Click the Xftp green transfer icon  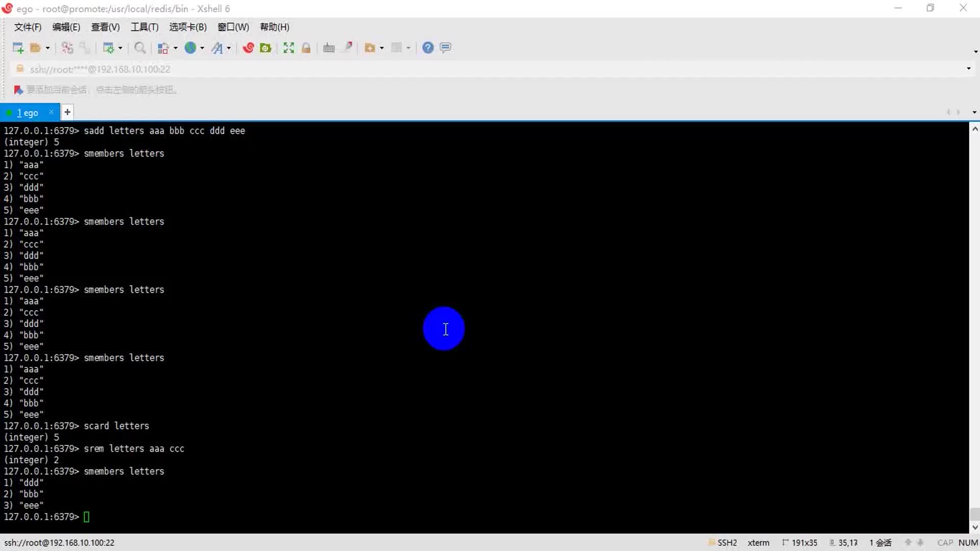265,48
